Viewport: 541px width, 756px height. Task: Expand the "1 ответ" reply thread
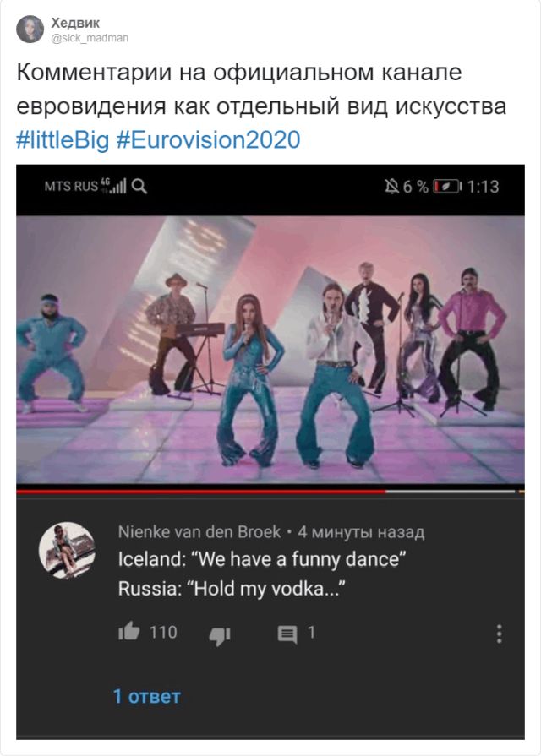[146, 697]
